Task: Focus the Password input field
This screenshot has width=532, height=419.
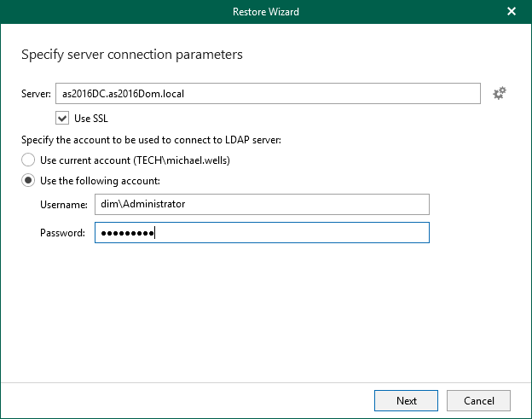Action: [262, 233]
